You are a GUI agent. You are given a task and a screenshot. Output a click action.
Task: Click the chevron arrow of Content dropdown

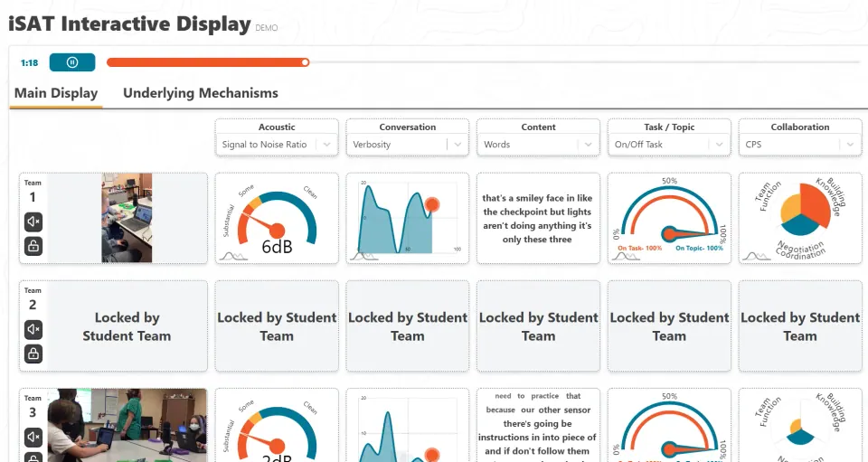[x=589, y=145]
